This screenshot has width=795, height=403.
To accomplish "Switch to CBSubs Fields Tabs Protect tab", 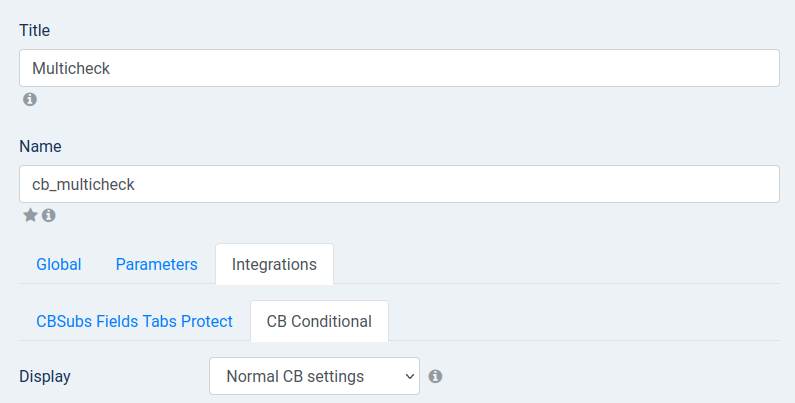I will [134, 321].
